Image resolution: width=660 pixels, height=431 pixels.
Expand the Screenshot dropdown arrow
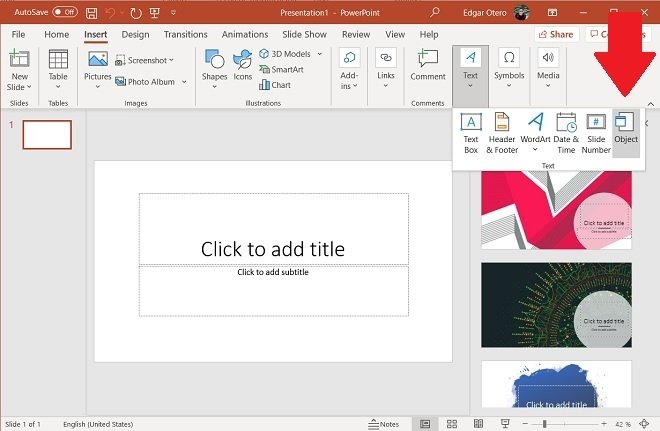pos(171,61)
